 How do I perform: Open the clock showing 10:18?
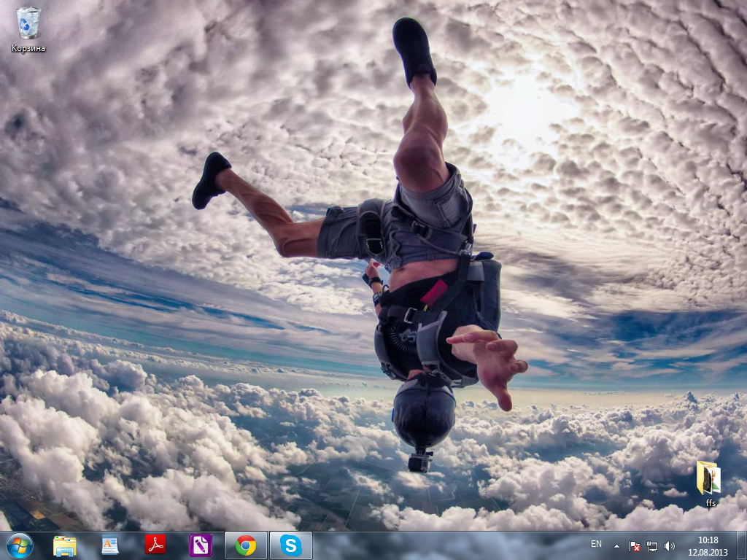708,546
